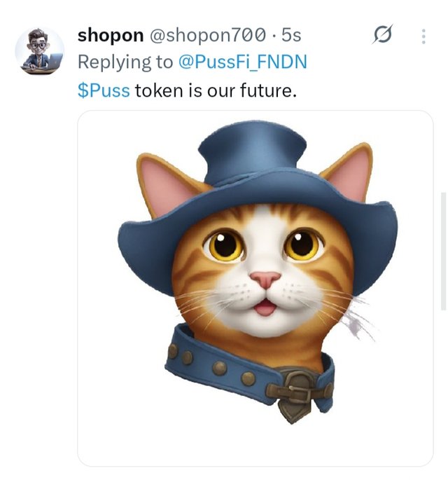Open shopon's profile avatar picture

coord(40,50)
